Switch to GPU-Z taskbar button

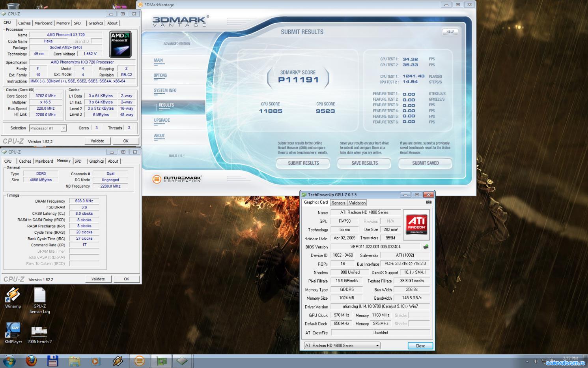tap(161, 361)
